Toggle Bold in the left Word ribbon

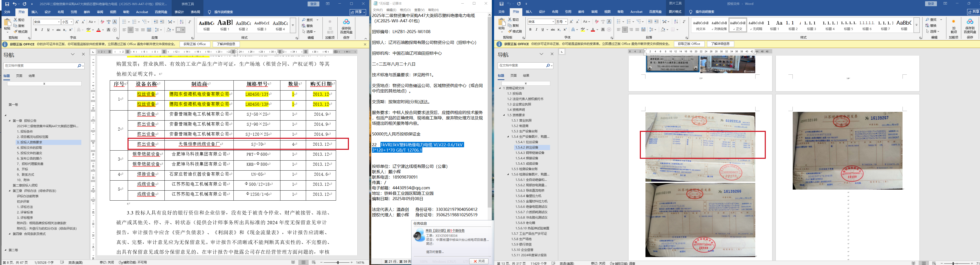[x=36, y=30]
